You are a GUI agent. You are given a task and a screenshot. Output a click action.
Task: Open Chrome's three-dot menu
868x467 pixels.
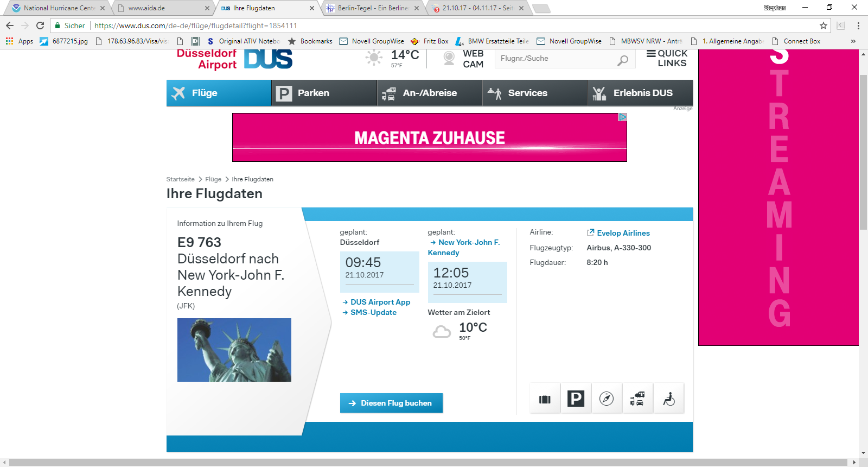coord(858,26)
